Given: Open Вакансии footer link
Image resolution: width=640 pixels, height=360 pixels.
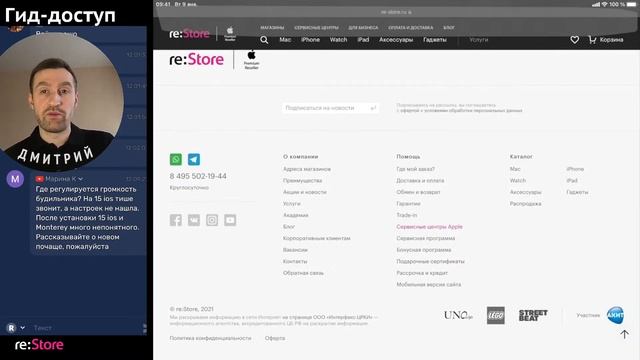Looking at the screenshot, I should pyautogui.click(x=295, y=250).
